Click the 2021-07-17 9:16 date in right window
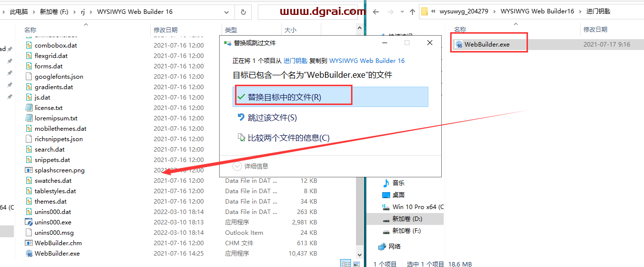 [x=607, y=45]
